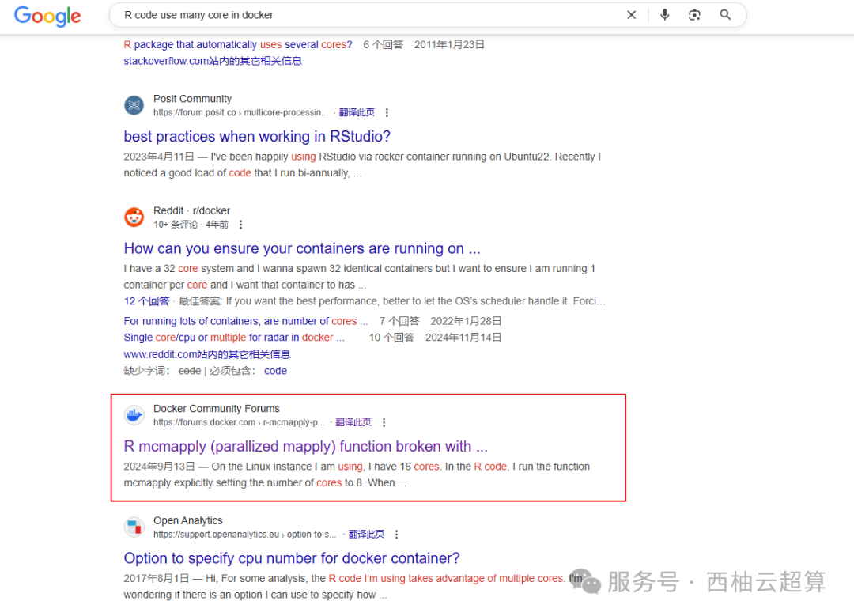Click the Posit Community site favicon
Viewport: 854px width, 616px height.
(x=134, y=105)
